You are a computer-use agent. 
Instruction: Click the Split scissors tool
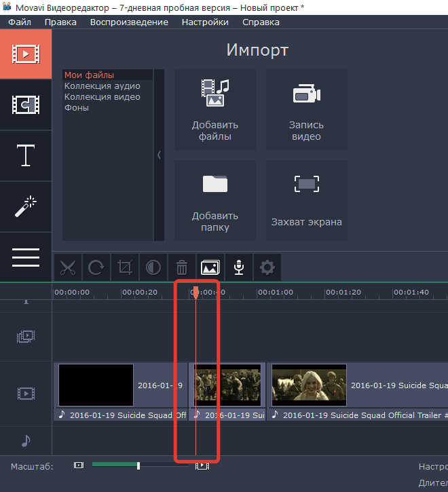click(68, 267)
